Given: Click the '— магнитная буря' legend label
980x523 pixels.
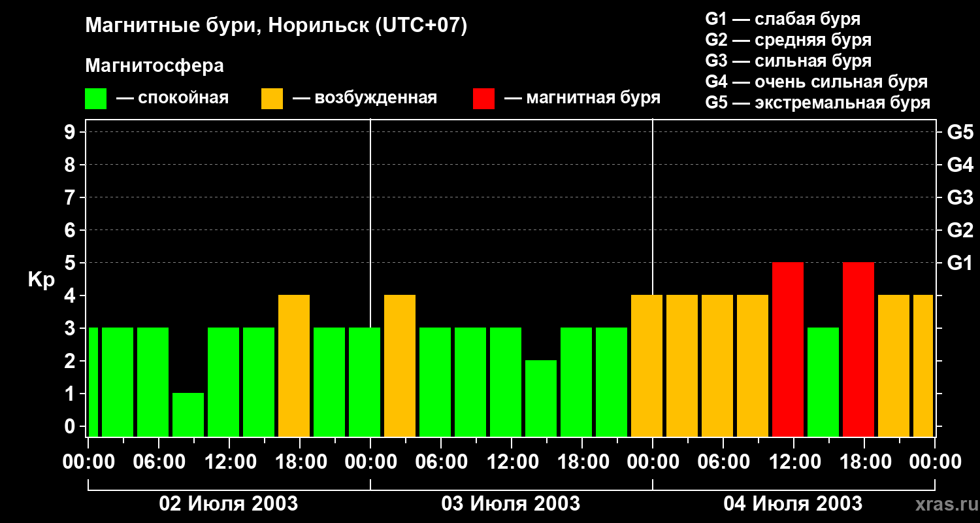Looking at the screenshot, I should tap(582, 99).
